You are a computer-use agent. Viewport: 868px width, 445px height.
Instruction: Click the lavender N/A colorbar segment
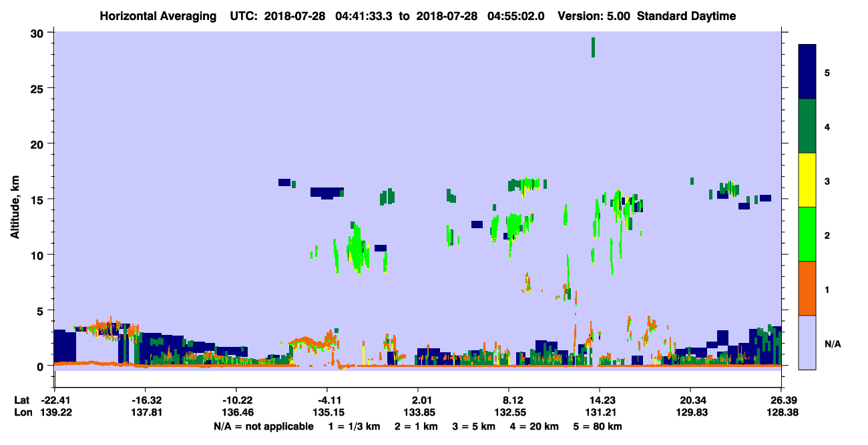click(x=807, y=342)
